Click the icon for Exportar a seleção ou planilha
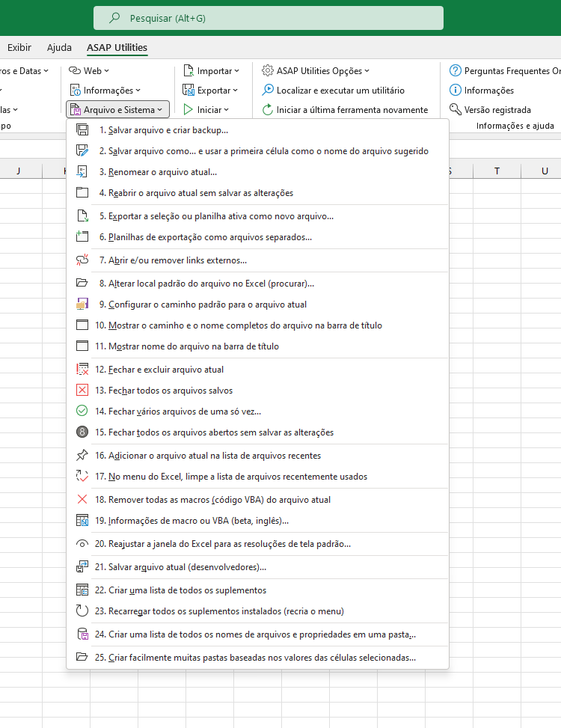Image resolution: width=561 pixels, height=728 pixels. pos(82,216)
